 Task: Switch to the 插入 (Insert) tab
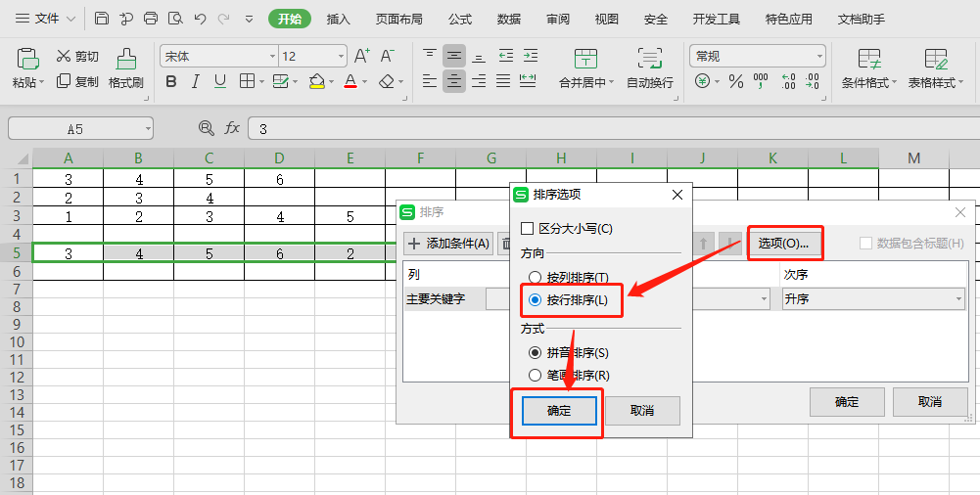click(338, 19)
